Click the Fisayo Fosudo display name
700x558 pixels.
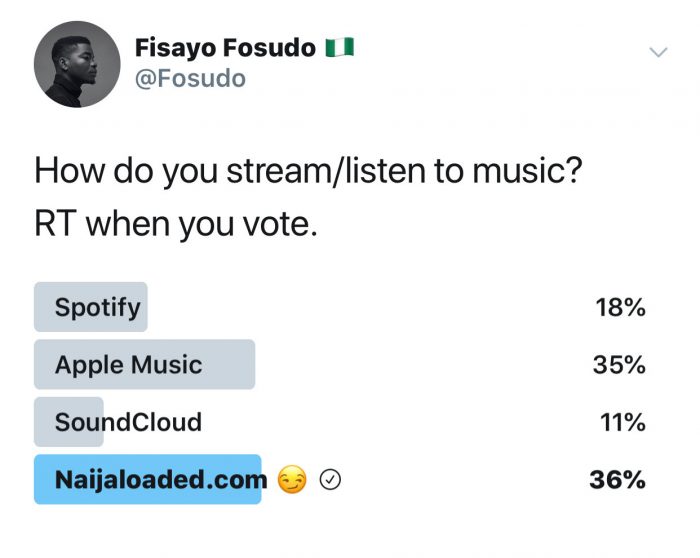point(225,48)
